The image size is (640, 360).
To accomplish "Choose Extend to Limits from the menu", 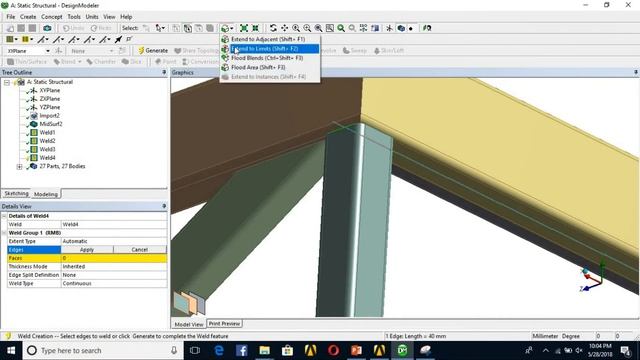I will click(269, 49).
